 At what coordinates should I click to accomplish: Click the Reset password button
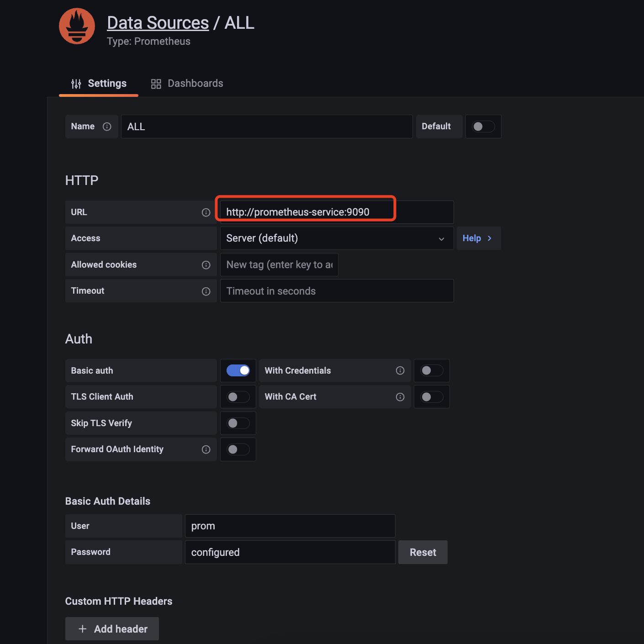[422, 552]
